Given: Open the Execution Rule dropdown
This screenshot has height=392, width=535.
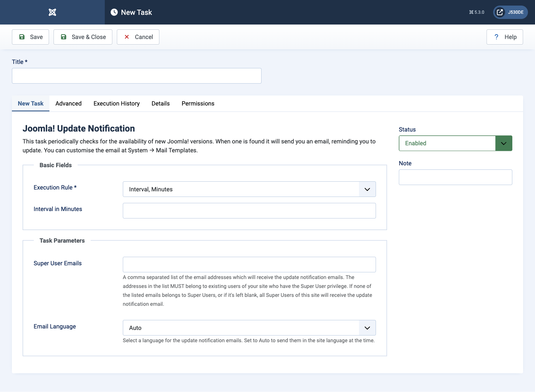Looking at the screenshot, I should coord(249,189).
